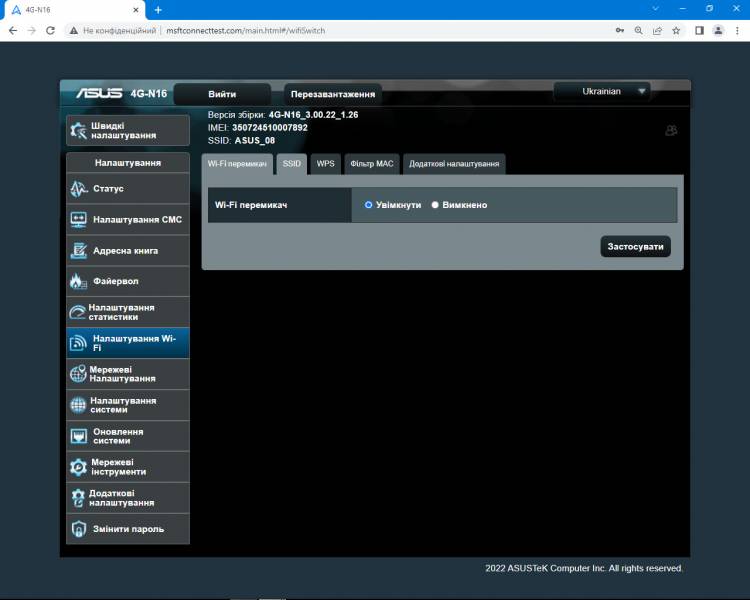Screen dimensions: 750x600
Task: Click the Additional settings gear icon
Action: coord(78,498)
